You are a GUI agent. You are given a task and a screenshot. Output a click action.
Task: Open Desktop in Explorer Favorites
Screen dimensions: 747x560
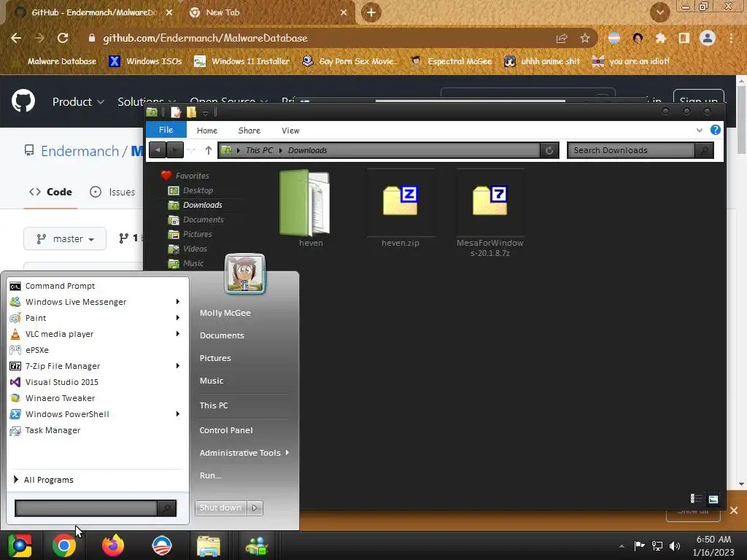198,190
